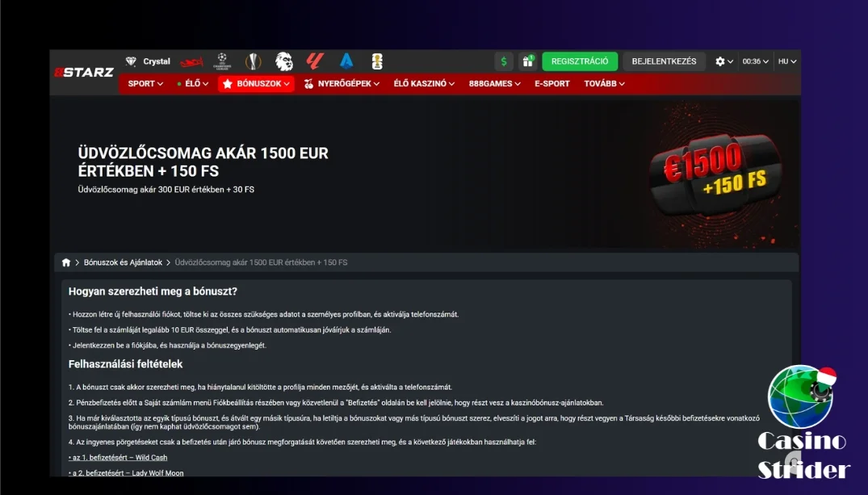
Task: Open the UEFA Champions League icon
Action: coord(222,61)
